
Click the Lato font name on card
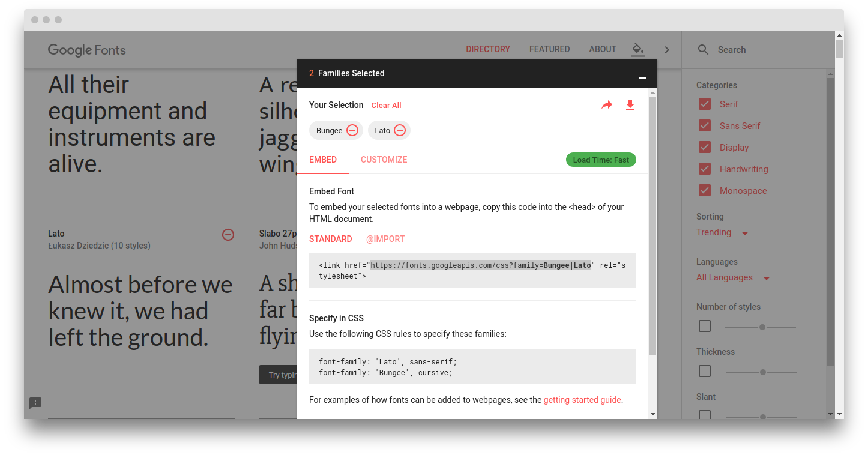tap(56, 234)
